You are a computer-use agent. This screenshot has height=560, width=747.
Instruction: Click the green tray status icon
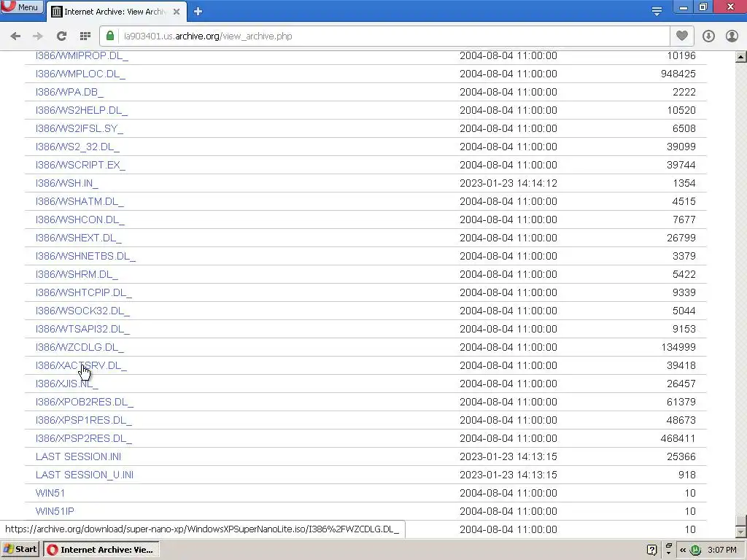(695, 550)
